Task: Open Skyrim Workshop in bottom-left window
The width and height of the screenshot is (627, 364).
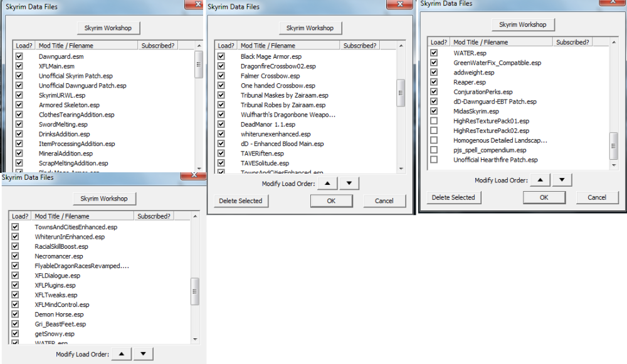Action: (x=104, y=199)
